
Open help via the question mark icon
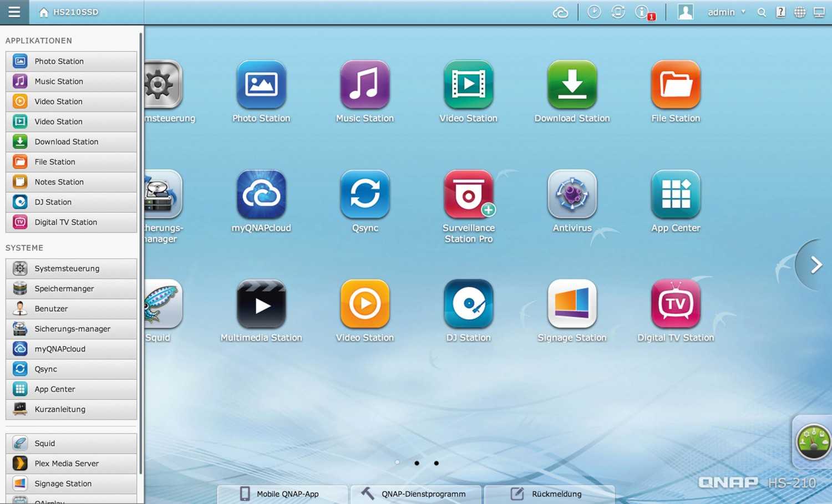(x=780, y=12)
